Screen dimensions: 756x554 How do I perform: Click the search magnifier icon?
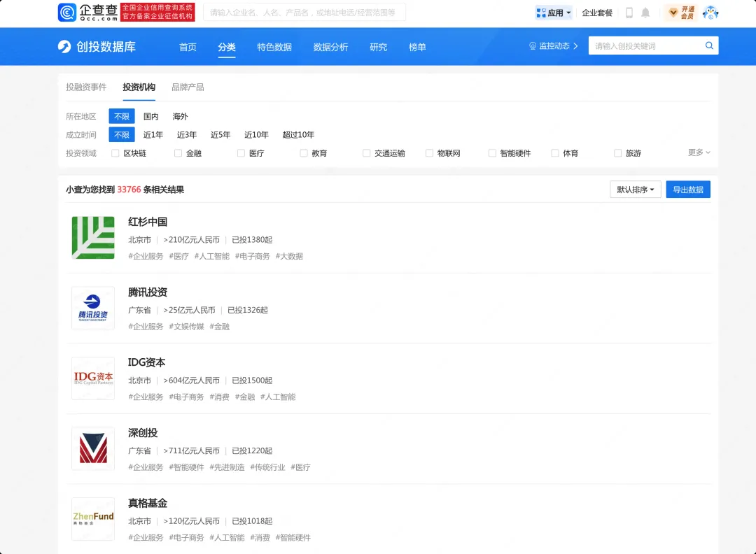coord(709,45)
